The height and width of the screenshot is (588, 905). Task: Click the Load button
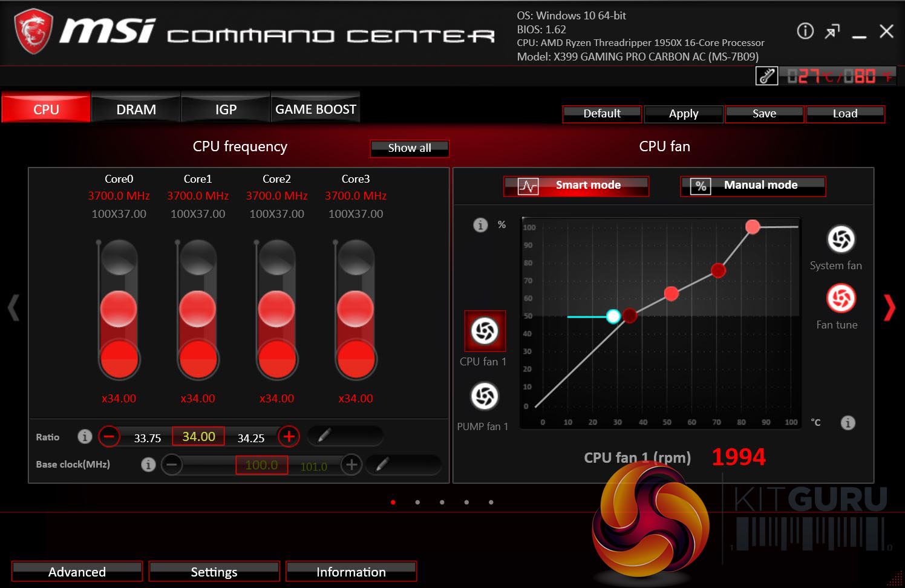point(845,114)
